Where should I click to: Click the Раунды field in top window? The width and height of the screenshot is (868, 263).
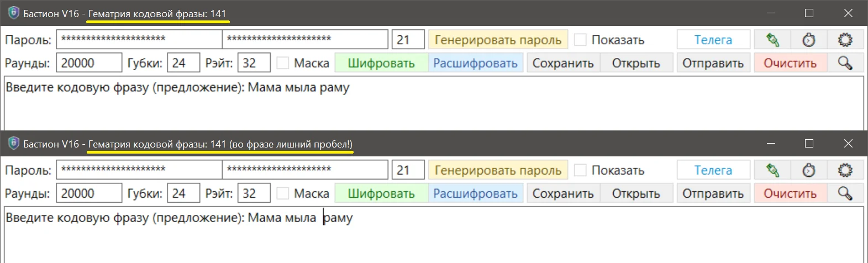pos(88,63)
